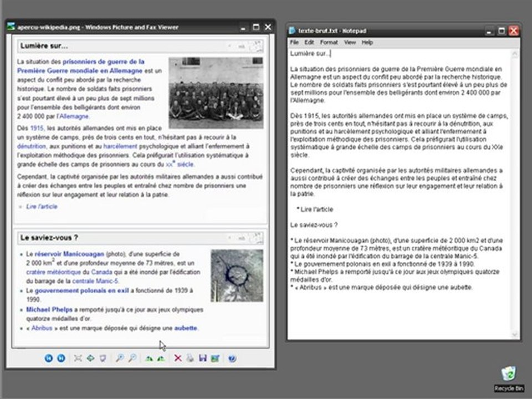Show image at actual size in viewer toolbar

coord(90,358)
